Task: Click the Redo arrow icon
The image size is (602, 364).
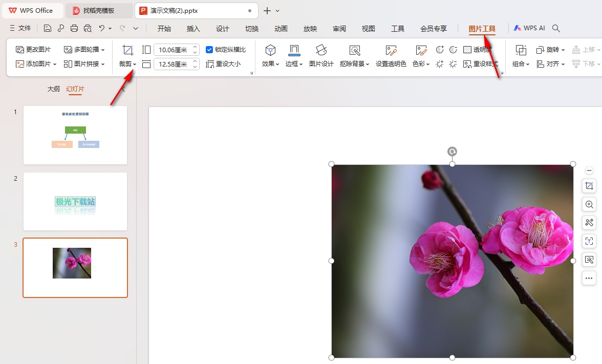Action: pyautogui.click(x=122, y=28)
